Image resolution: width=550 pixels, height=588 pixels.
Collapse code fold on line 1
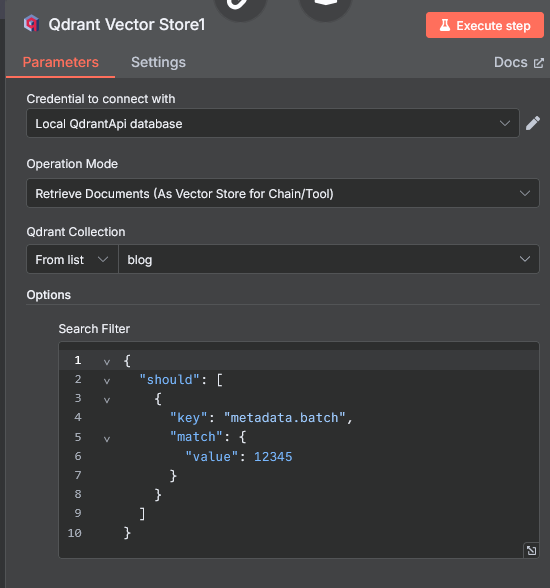click(107, 362)
